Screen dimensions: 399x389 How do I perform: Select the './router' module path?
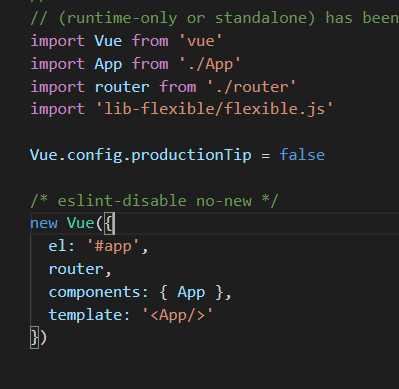click(x=251, y=87)
